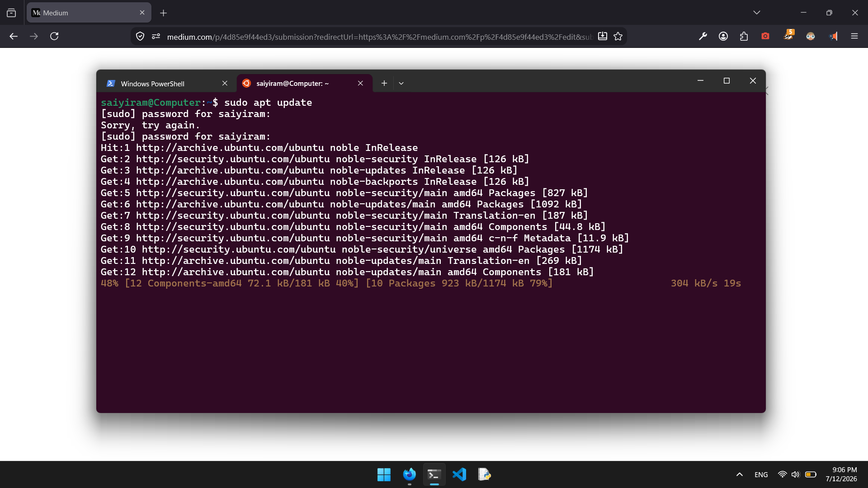Viewport: 868px width, 488px height.
Task: Close the Medium browser tab
Action: 142,13
